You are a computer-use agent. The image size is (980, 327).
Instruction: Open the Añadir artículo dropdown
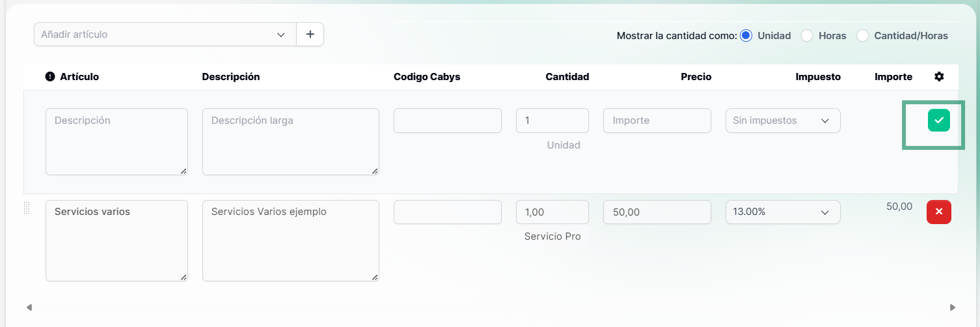[x=165, y=35]
